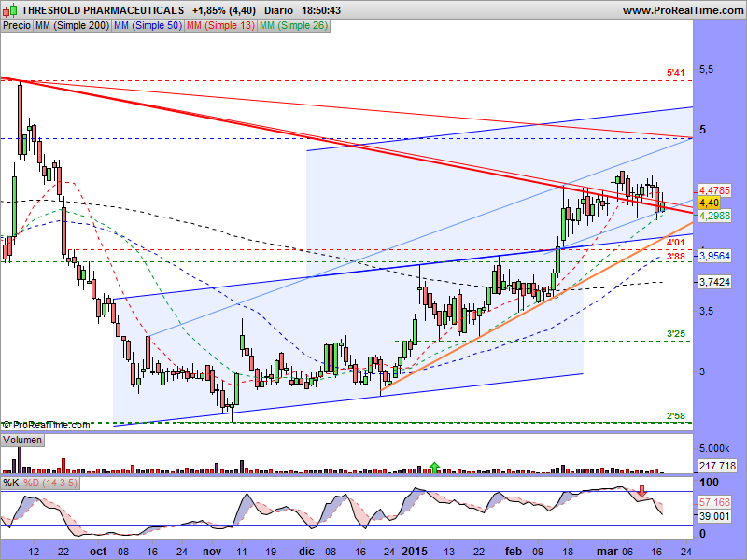747x560 pixels.
Task: Click the stochastic value tag 39,001
Action: [714, 516]
